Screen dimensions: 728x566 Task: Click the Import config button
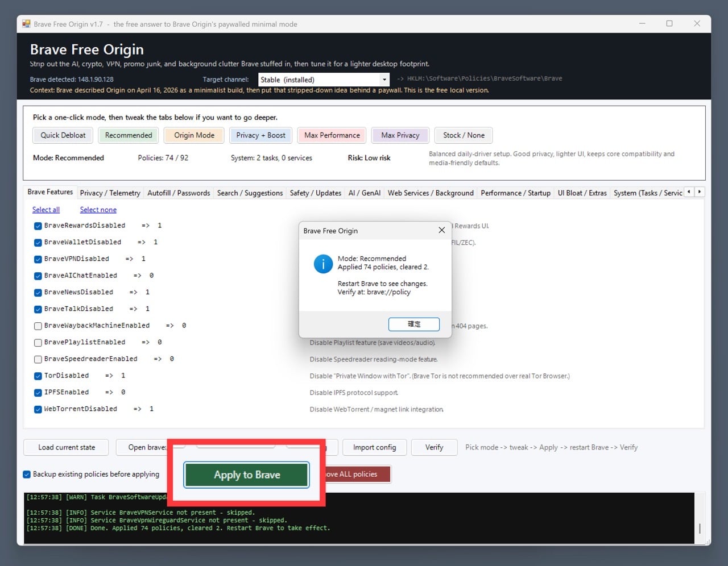click(x=374, y=447)
